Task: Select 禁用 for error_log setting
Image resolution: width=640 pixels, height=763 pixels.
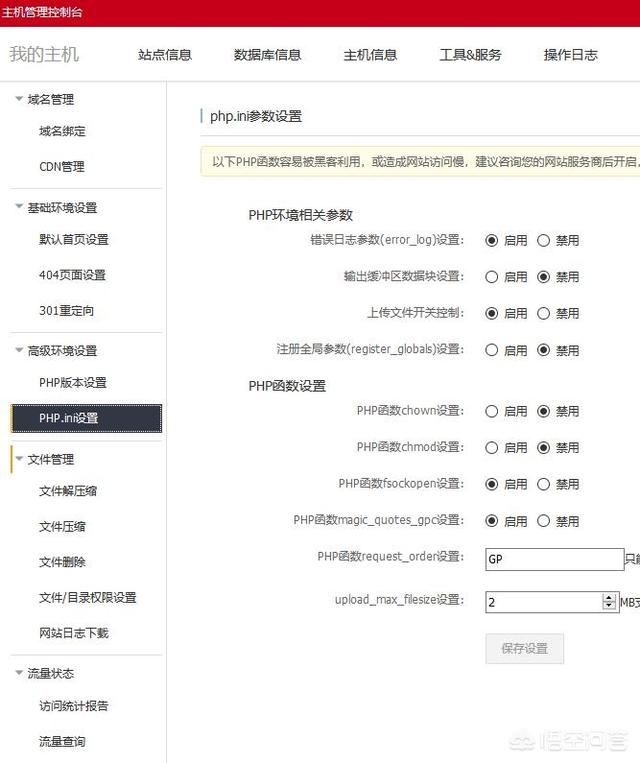Action: click(544, 240)
